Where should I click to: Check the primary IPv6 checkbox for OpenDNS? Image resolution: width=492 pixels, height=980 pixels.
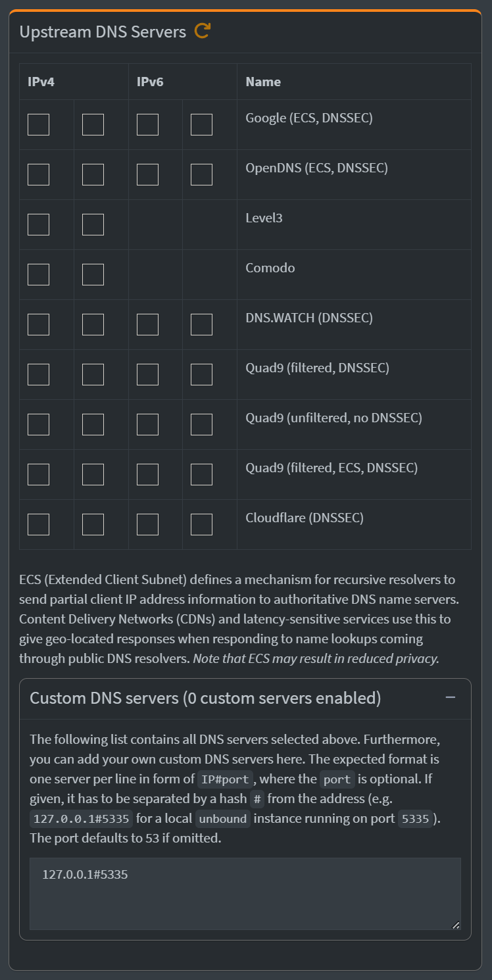(x=147, y=174)
